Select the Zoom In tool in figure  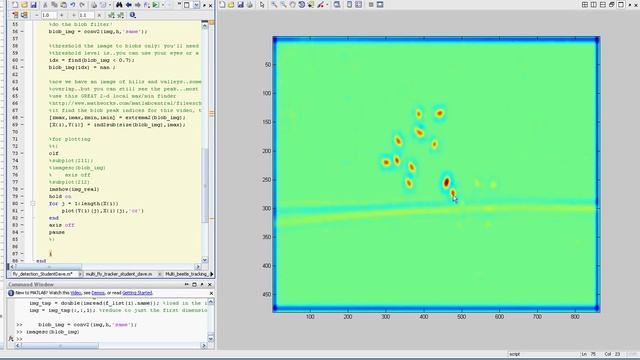point(274,4)
